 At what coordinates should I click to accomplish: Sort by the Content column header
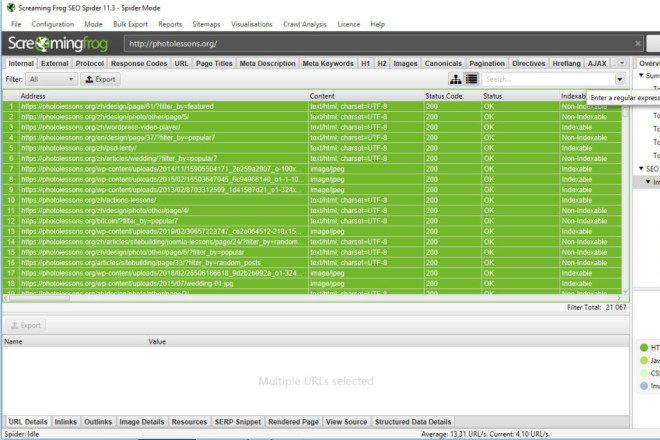(x=366, y=96)
